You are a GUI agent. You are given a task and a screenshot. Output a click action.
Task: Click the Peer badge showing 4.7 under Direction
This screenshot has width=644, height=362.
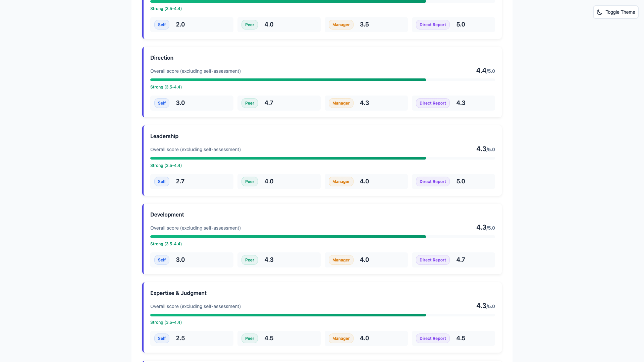(249, 103)
